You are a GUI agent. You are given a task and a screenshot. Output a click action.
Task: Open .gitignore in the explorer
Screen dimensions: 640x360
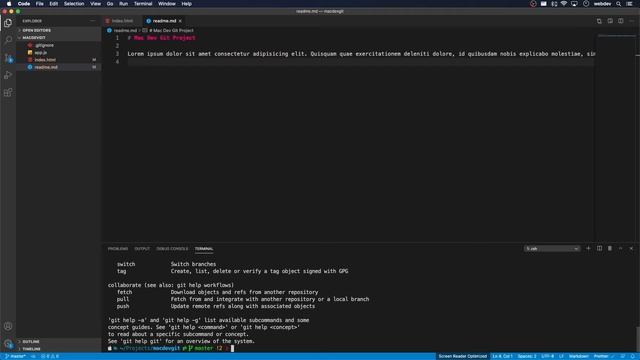point(59,45)
